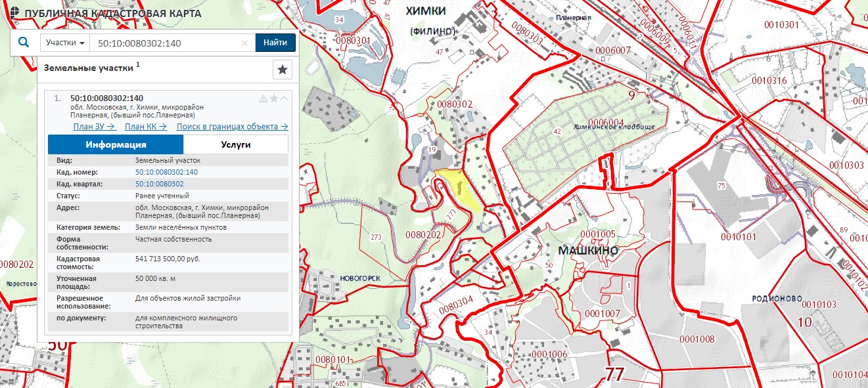Viewport: 868px width, 388px height.
Task: Open the Участки search type dropdown
Action: point(65,43)
